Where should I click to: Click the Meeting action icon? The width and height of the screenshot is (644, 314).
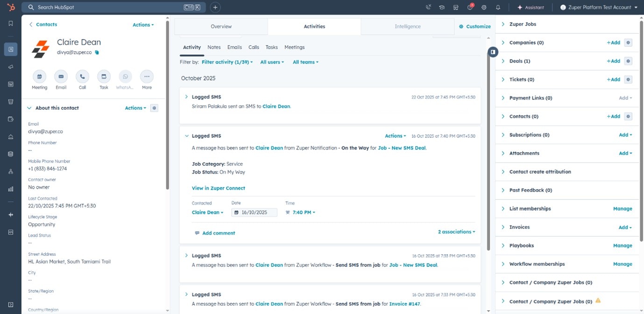(x=39, y=77)
